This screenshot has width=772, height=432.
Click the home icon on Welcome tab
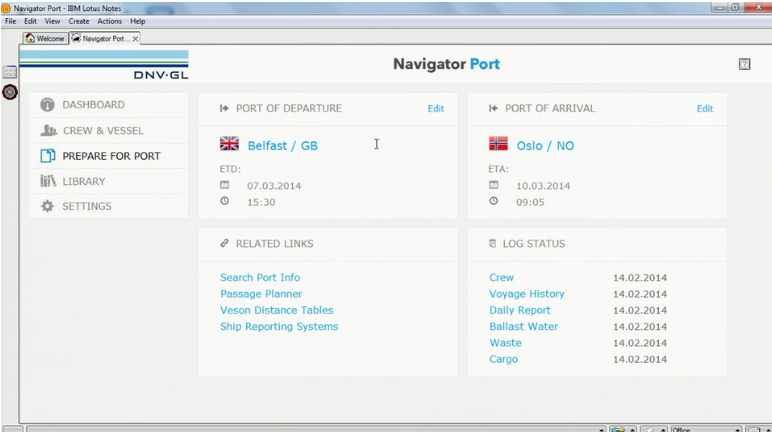coord(31,38)
